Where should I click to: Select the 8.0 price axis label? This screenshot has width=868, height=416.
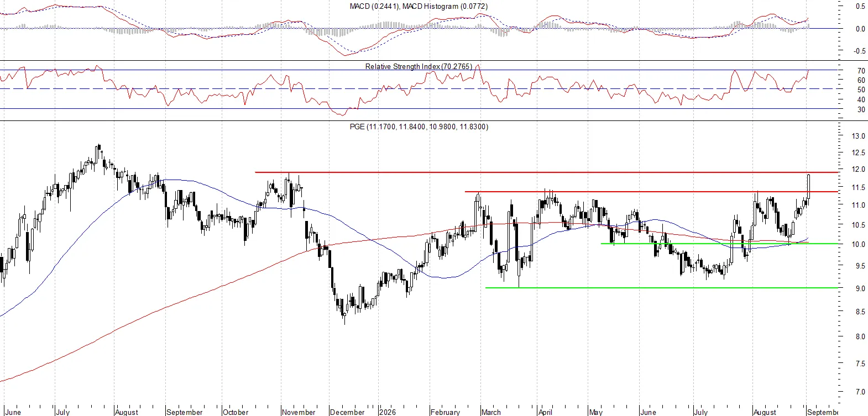(860, 336)
